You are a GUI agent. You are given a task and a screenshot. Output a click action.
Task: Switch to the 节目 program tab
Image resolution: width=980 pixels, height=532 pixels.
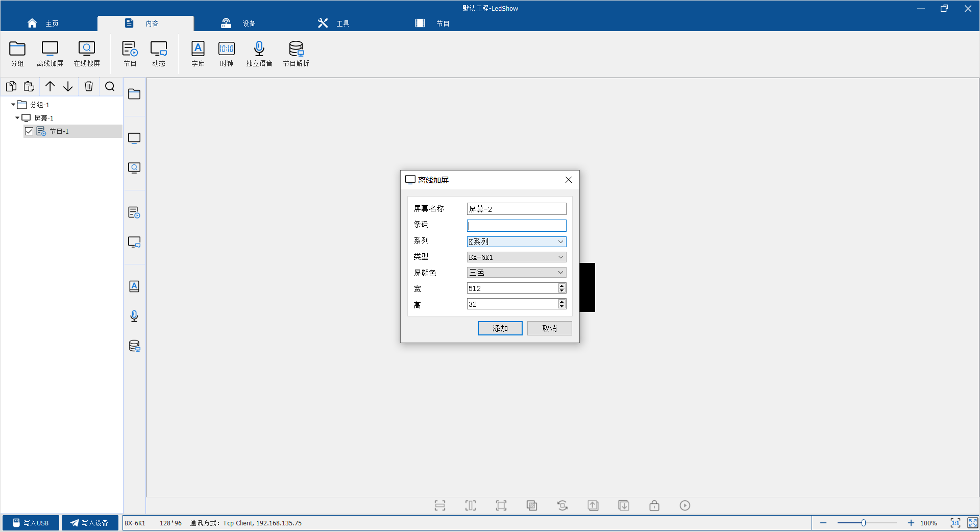click(432, 23)
